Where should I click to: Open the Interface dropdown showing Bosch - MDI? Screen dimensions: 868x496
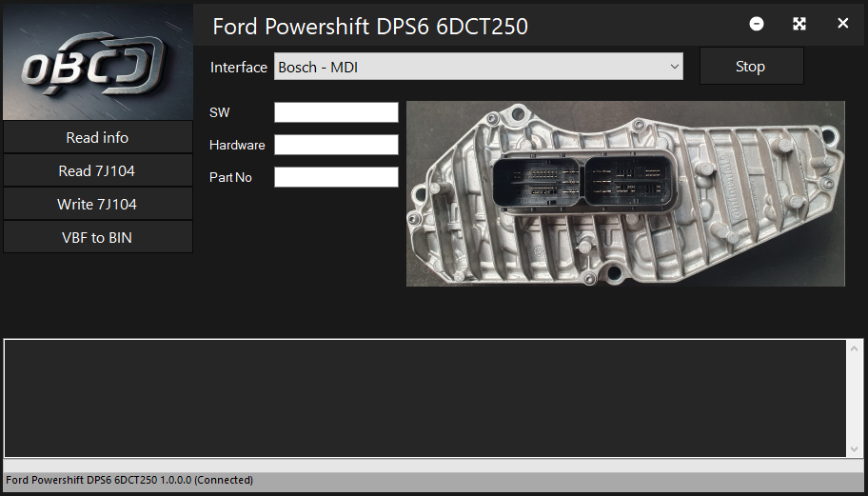[x=479, y=67]
